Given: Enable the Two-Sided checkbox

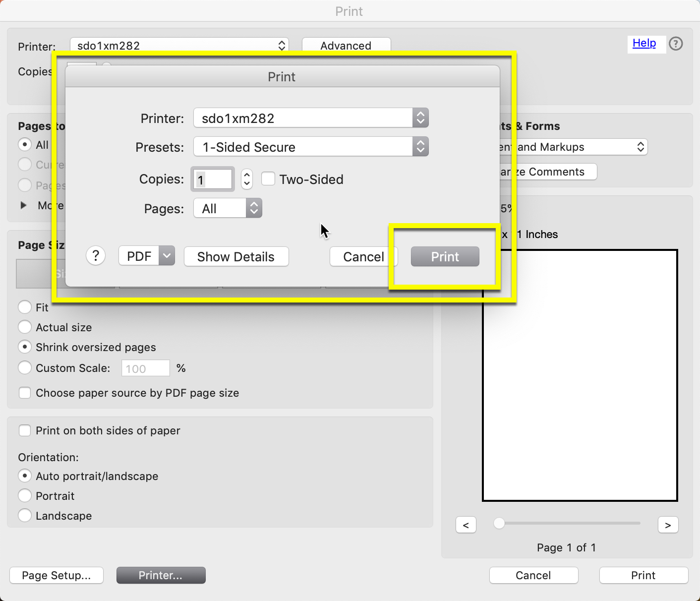Looking at the screenshot, I should coord(268,179).
